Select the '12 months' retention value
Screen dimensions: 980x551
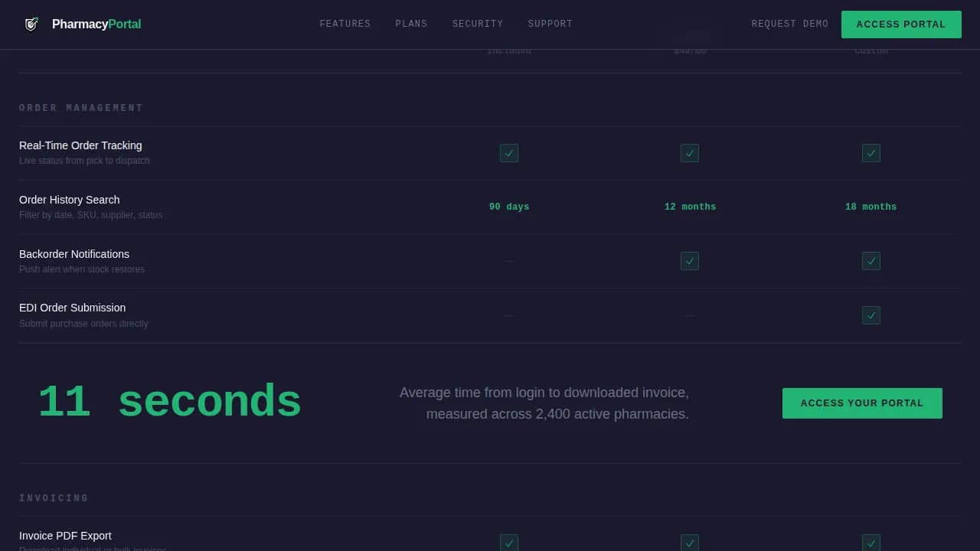690,207
